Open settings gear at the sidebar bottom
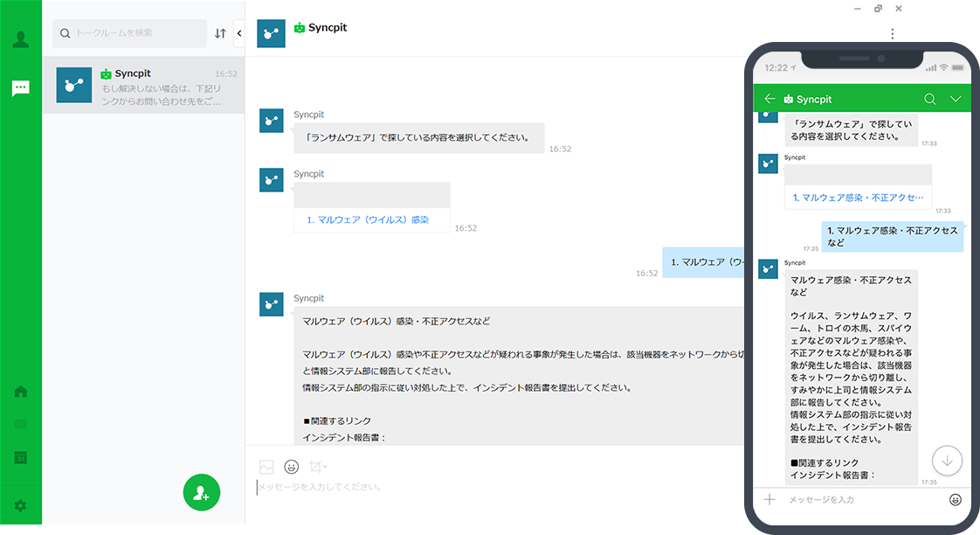 point(21,505)
